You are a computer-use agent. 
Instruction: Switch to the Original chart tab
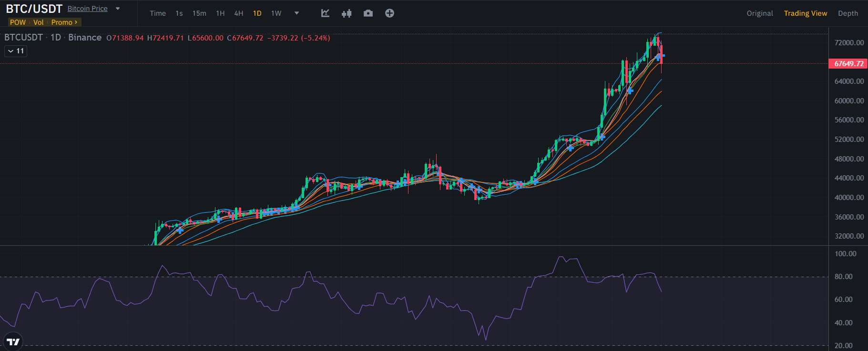tap(760, 13)
